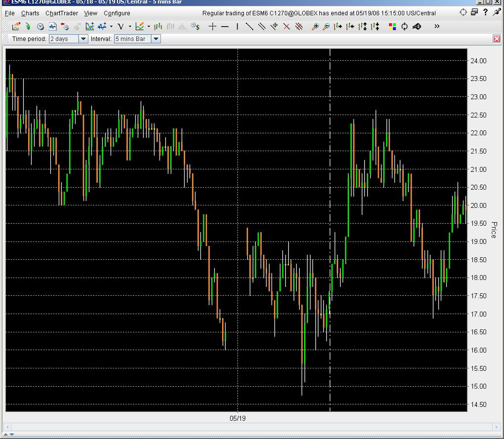Click the 05/19 date label

click(237, 418)
